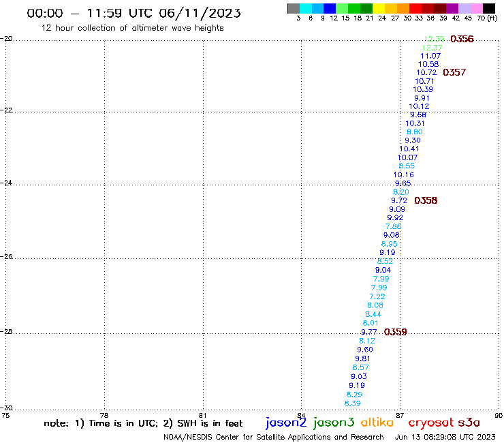Image resolution: width=504 pixels, height=443 pixels.
Task: Click the 9.72 wave height value
Action: (399, 201)
